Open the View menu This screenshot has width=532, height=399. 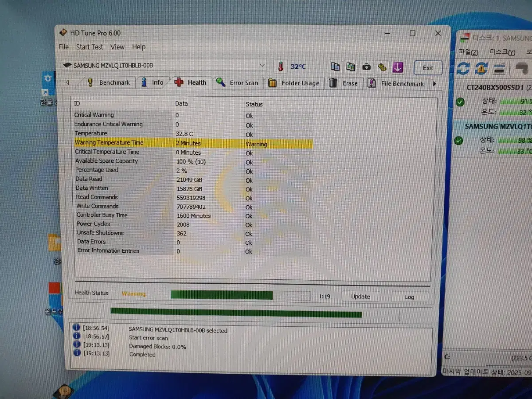[x=117, y=47]
